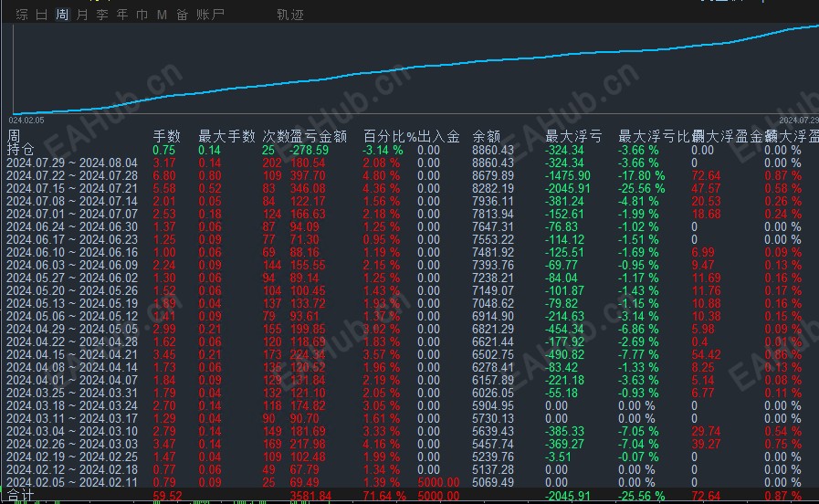Switch to the 综 summary tab

click(x=22, y=15)
